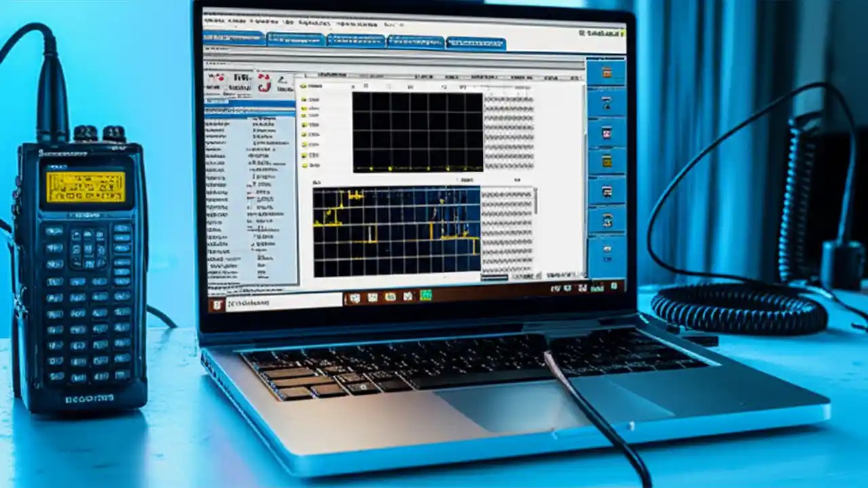
Task: Select the second sidebar tool icon
Action: tap(606, 103)
